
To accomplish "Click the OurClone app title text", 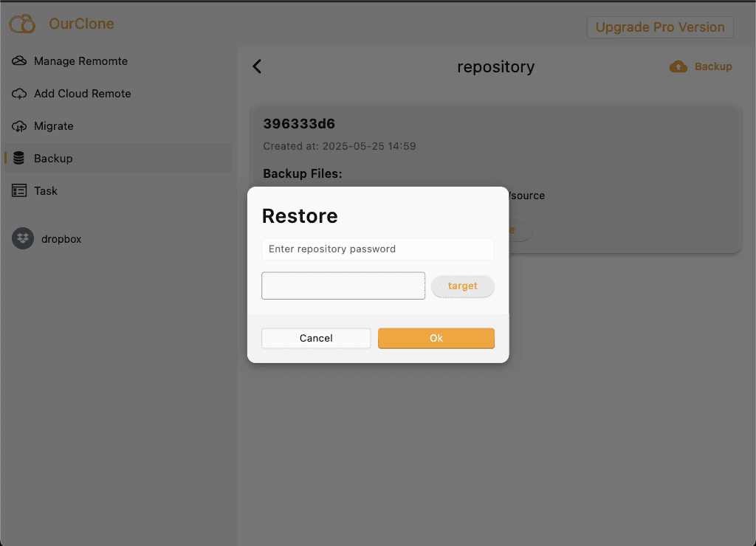I will pyautogui.click(x=81, y=24).
